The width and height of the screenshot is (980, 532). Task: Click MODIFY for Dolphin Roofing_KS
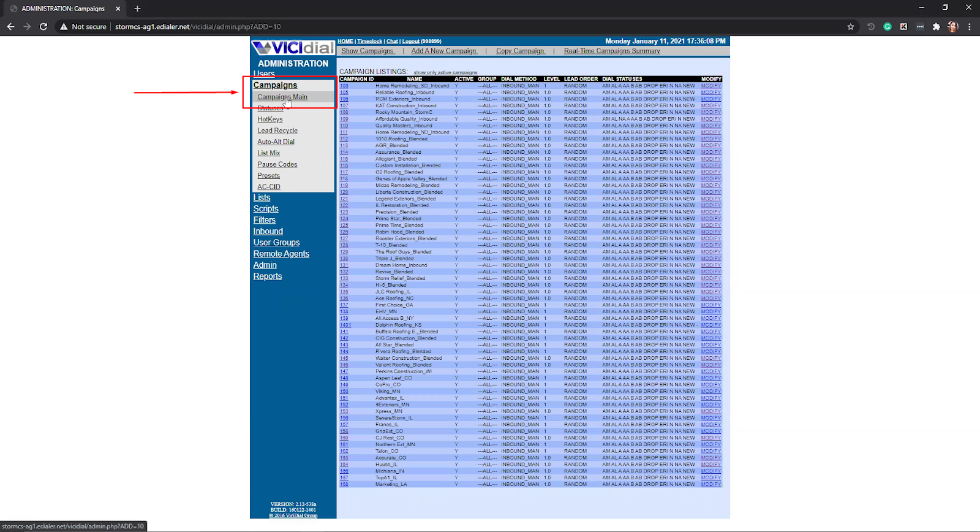[x=710, y=325]
